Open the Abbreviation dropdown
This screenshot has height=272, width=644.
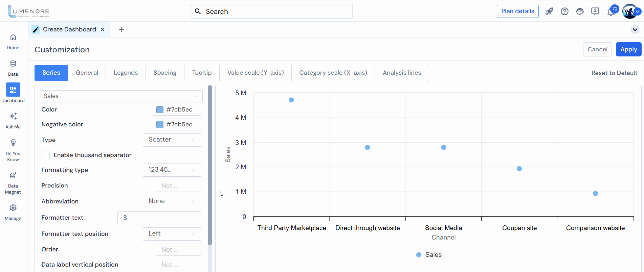pyautogui.click(x=172, y=201)
